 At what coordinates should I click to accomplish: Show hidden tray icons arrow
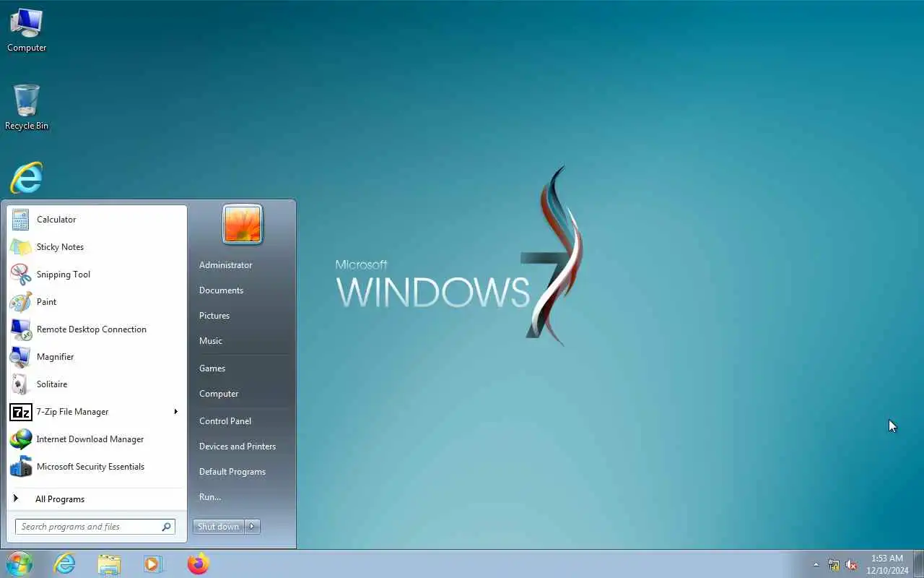click(x=816, y=564)
